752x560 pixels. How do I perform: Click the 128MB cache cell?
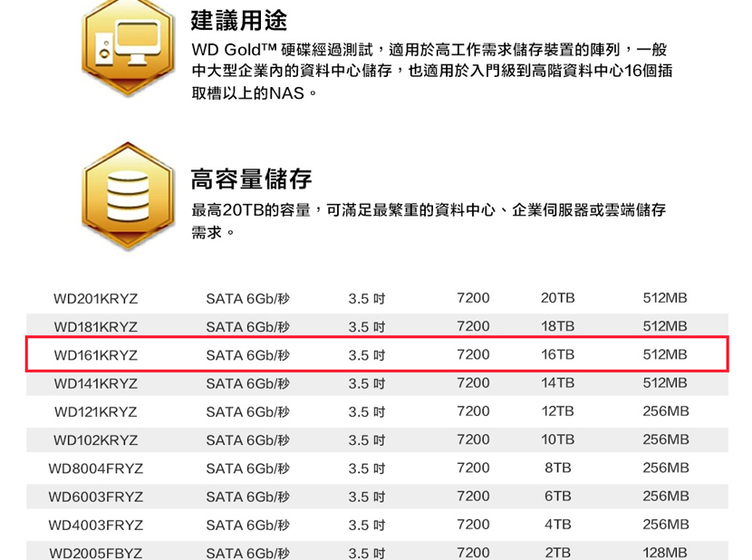665,553
